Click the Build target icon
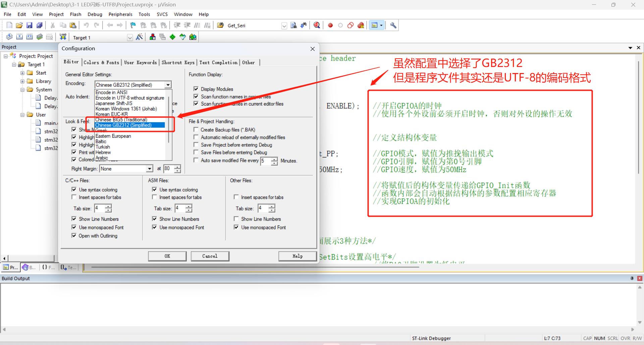This screenshot has width=644, height=345. coord(19,37)
